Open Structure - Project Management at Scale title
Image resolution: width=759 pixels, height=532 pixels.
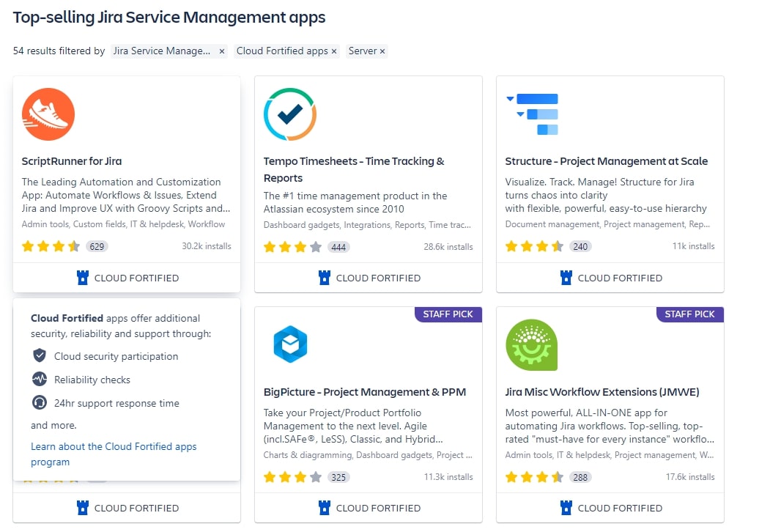pos(607,161)
